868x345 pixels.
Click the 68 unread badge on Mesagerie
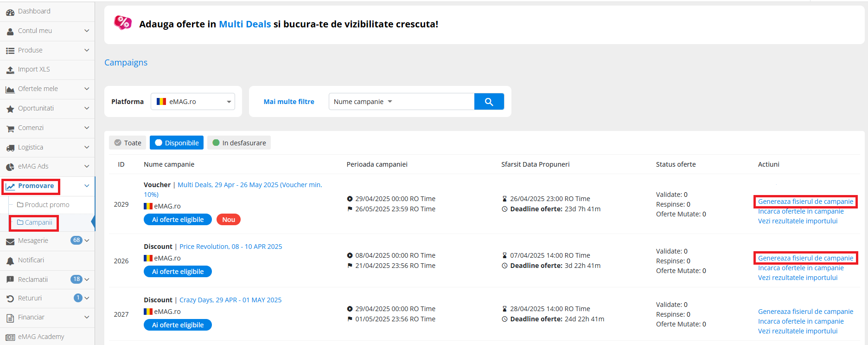pyautogui.click(x=77, y=240)
